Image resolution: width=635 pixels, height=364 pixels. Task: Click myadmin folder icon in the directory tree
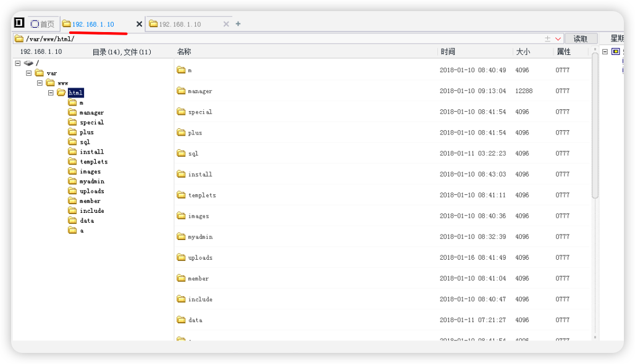(x=72, y=181)
